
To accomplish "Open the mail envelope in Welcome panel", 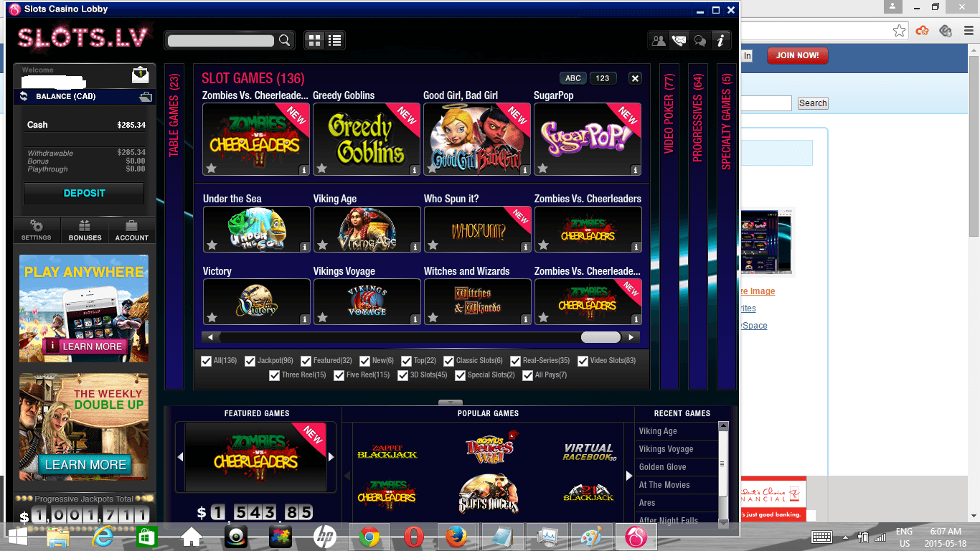I will [141, 75].
